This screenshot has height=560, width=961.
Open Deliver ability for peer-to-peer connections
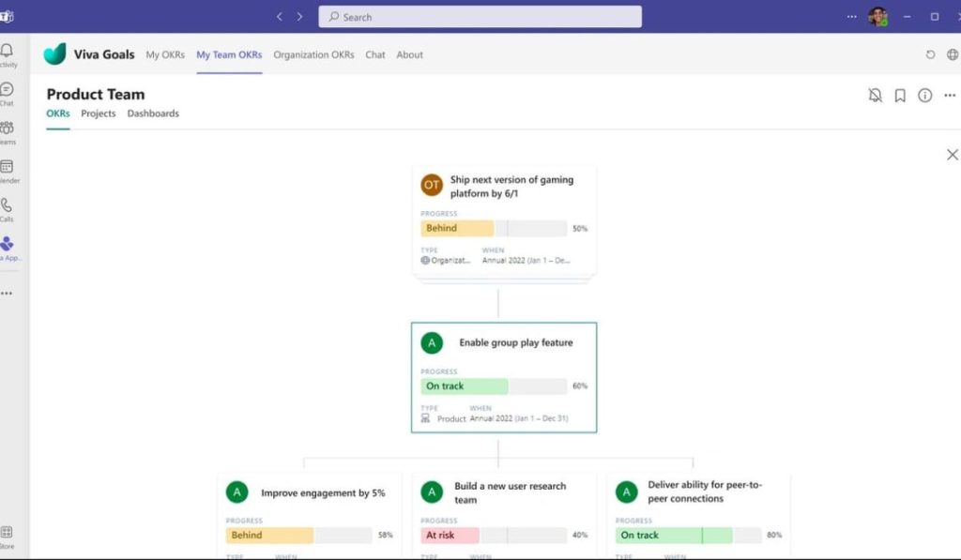pos(705,492)
